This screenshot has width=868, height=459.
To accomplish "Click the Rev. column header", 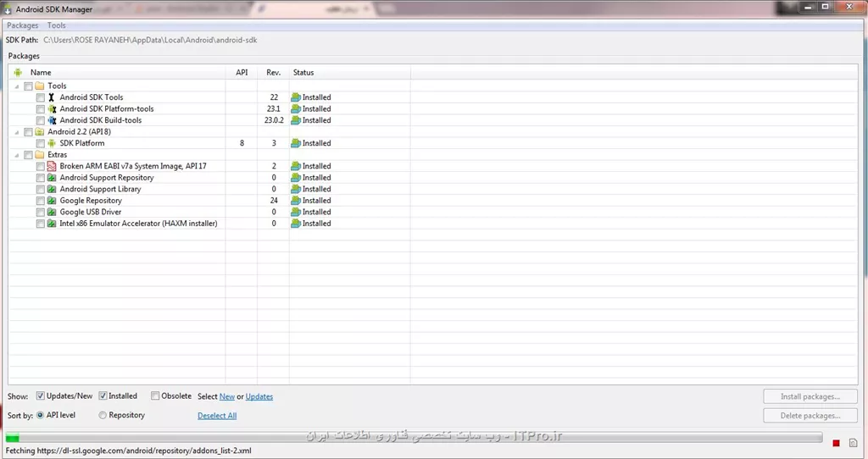I will 274,73.
